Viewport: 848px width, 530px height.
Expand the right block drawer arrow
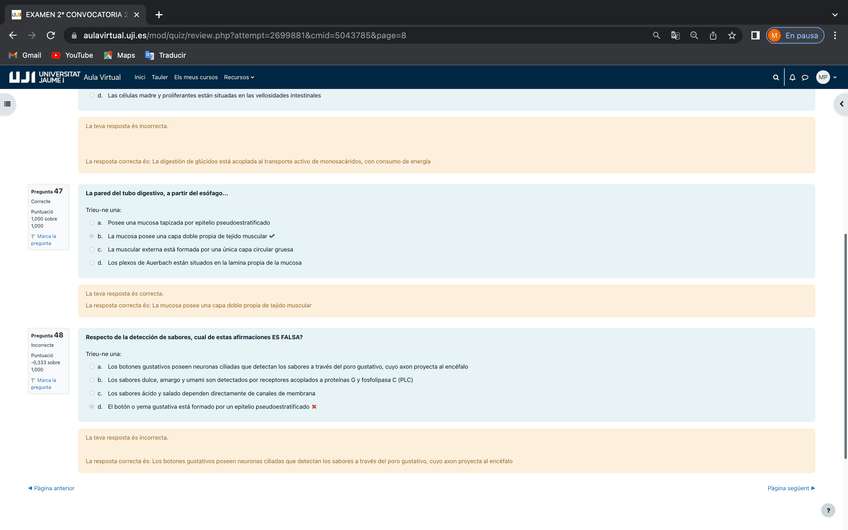[x=841, y=103]
